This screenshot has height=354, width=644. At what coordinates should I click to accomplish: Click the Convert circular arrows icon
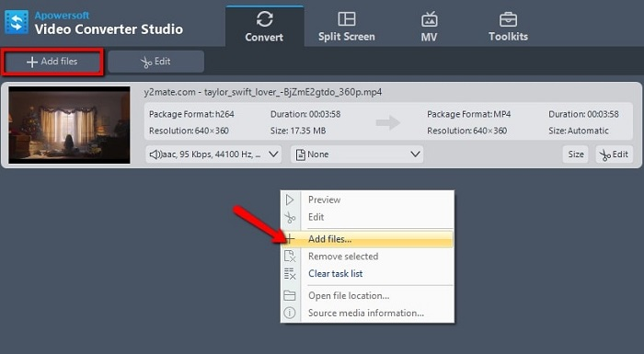tap(265, 19)
